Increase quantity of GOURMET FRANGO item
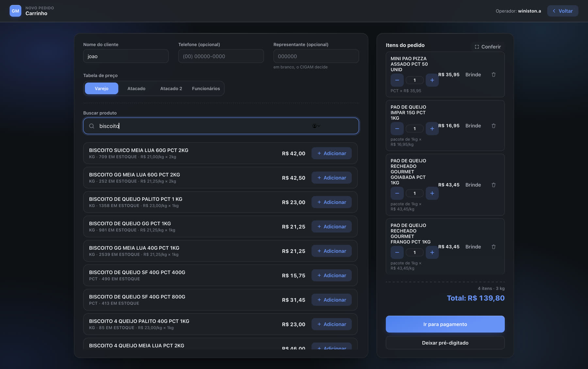The image size is (588, 369). tap(432, 253)
